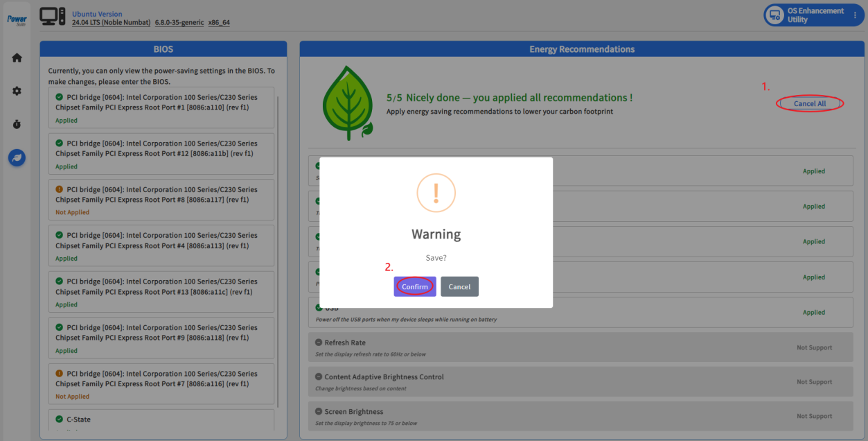The image size is (868, 441).
Task: Click the 6.8.0-35-generic kernel text
Action: [179, 22]
